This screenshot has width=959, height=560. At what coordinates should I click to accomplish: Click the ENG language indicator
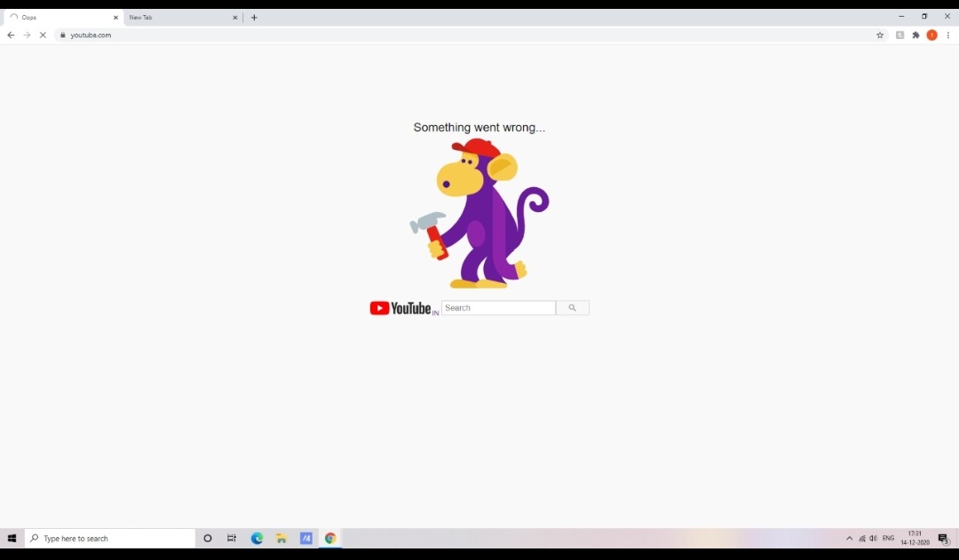pos(889,538)
